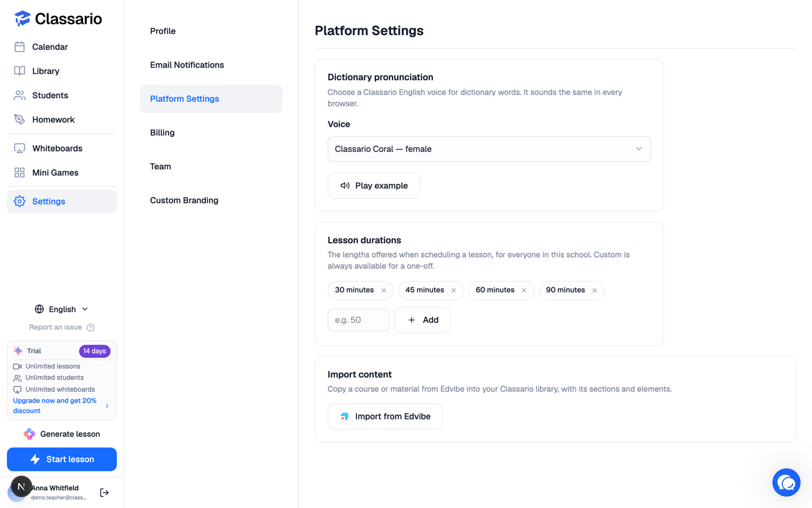Open the Profile settings tab
Viewport: 812px width, 508px height.
(x=211, y=31)
